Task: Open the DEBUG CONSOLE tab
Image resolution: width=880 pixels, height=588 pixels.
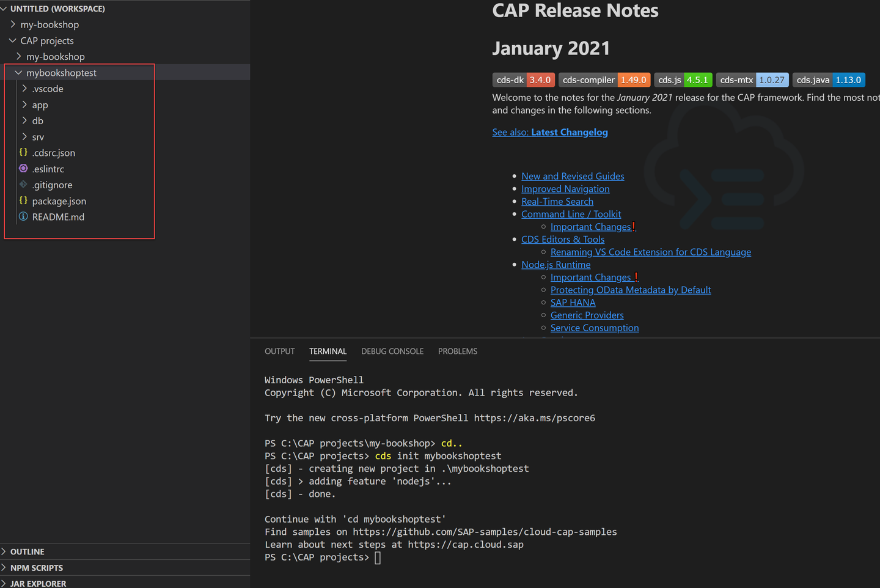Action: tap(392, 351)
